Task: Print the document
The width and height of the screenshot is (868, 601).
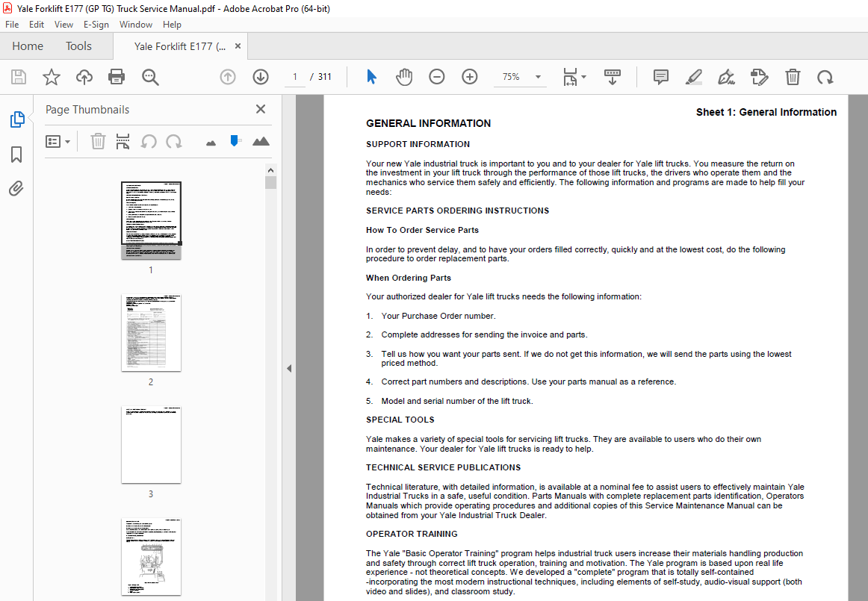Action: pyautogui.click(x=117, y=77)
